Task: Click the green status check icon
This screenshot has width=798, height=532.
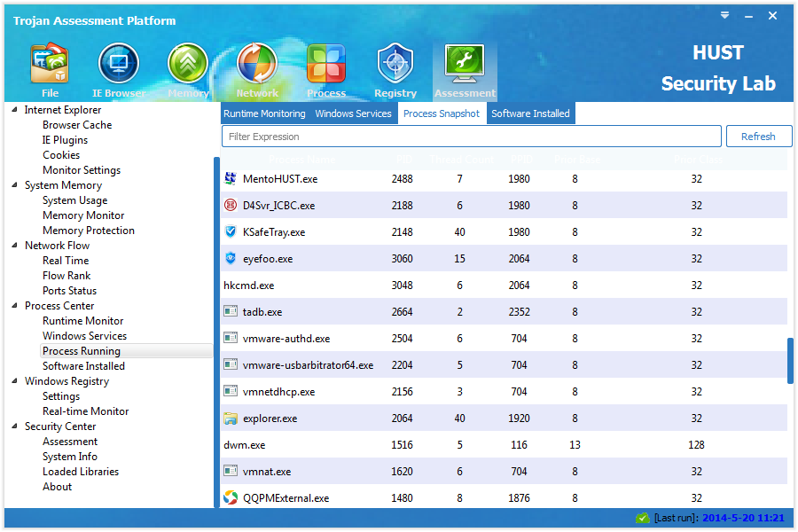Action: coord(643,518)
